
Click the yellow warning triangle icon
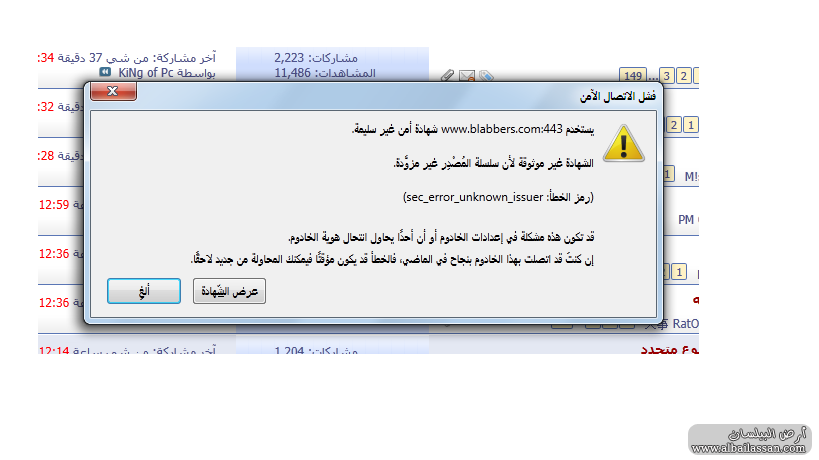[x=624, y=143]
